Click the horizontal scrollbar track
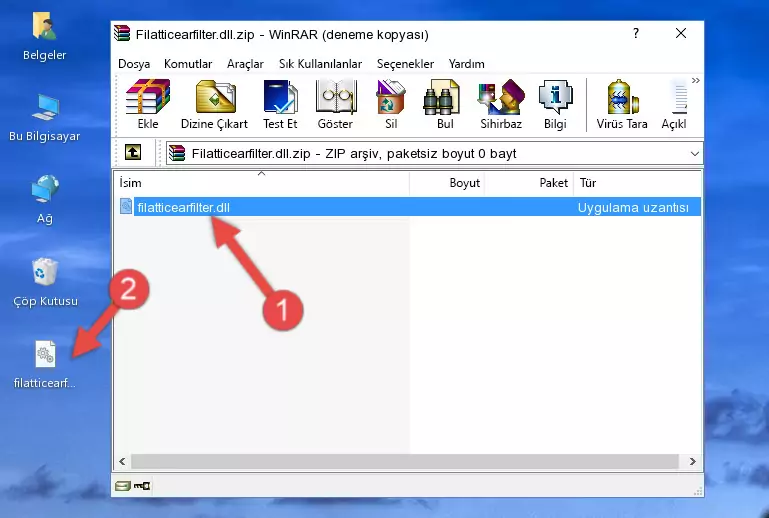The image size is (769, 518). pos(405,461)
